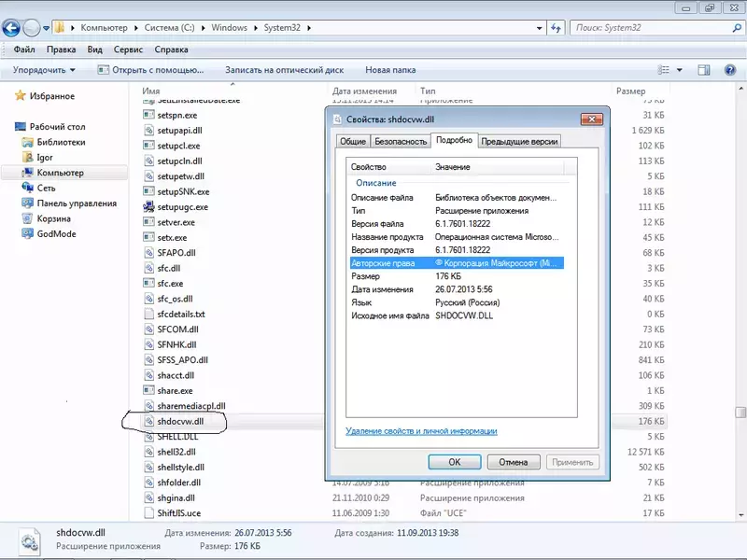This screenshot has height=560, width=747.
Task: Click Компьютер in address breadcrumb
Action: tap(104, 28)
